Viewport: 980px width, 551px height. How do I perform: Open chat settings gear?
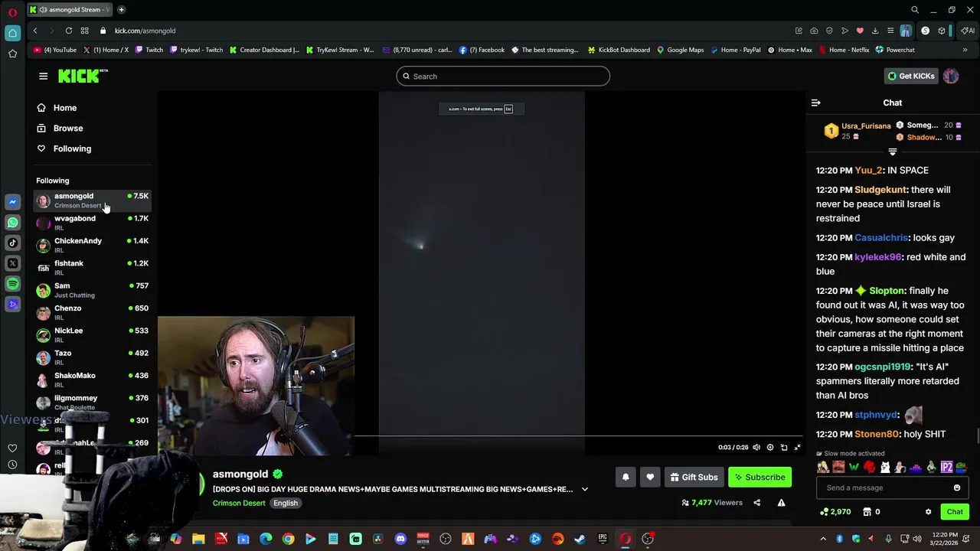tap(928, 512)
